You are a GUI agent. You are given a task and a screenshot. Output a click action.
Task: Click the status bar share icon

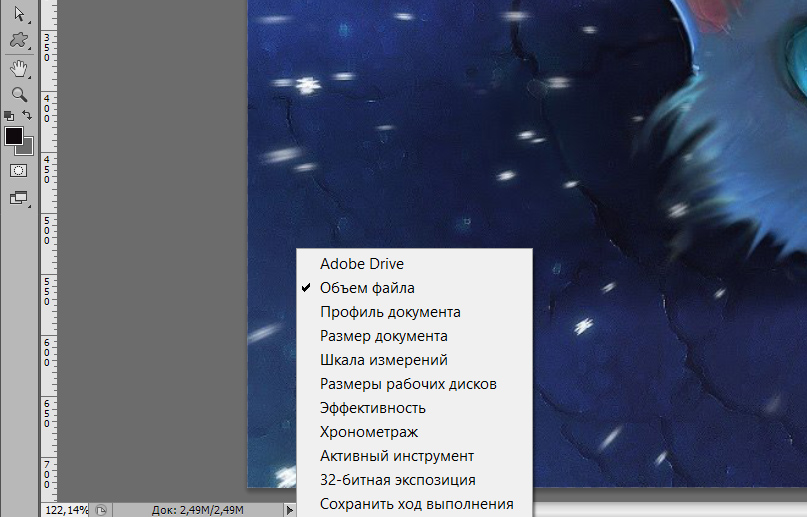tap(100, 510)
